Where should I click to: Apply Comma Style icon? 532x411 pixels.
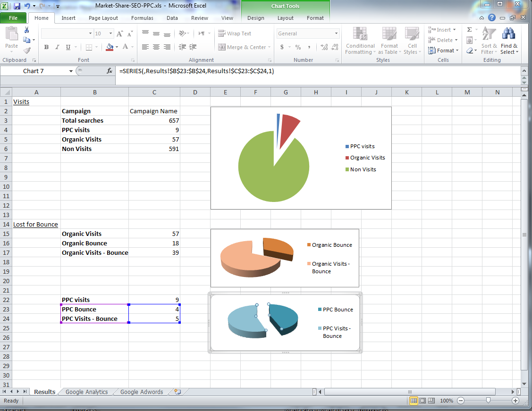pos(309,47)
